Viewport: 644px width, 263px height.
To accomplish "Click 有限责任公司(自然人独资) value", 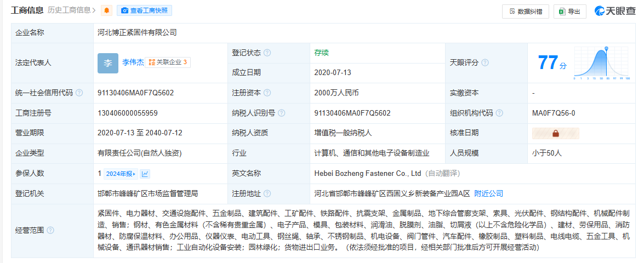I will [x=140, y=153].
